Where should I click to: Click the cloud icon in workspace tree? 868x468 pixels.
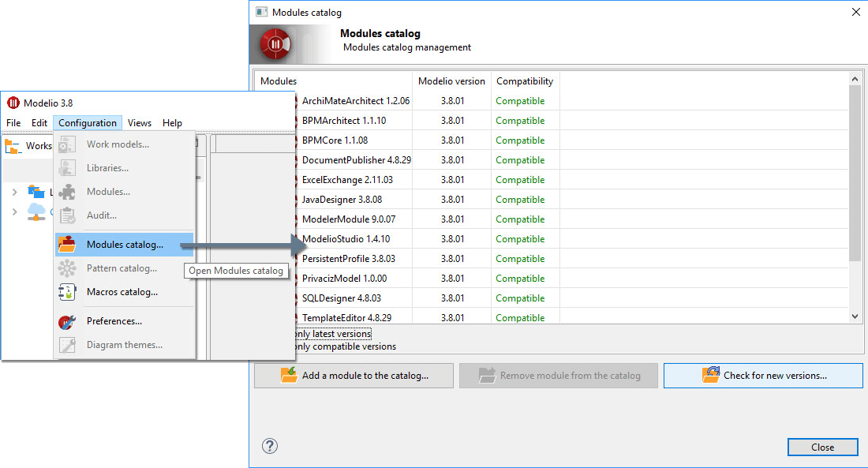pyautogui.click(x=36, y=212)
